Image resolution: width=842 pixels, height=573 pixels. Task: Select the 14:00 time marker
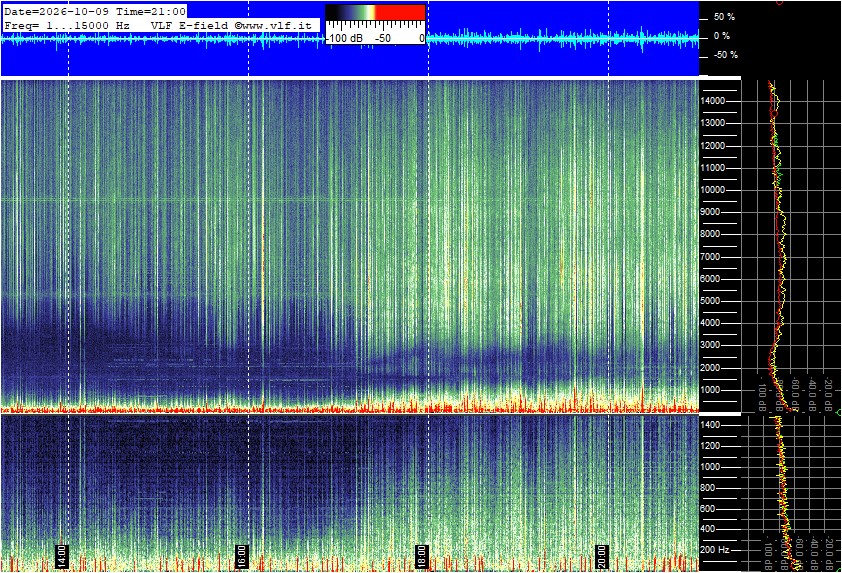tap(61, 556)
